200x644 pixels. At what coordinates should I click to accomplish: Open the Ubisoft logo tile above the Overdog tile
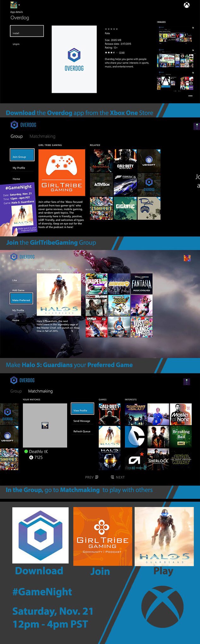149,160
